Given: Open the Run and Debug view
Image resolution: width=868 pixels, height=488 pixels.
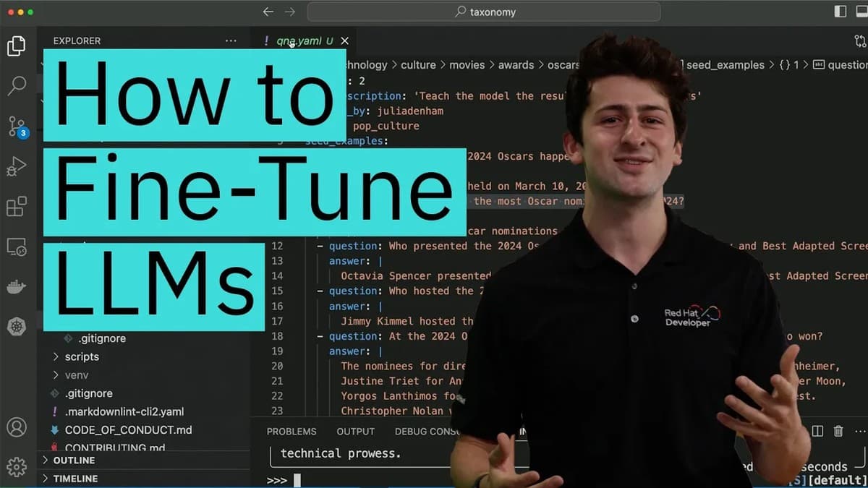Looking at the screenshot, I should [x=16, y=167].
